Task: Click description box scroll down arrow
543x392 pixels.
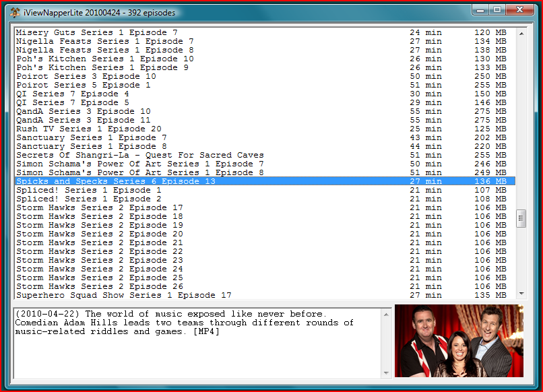Action: tap(386, 373)
